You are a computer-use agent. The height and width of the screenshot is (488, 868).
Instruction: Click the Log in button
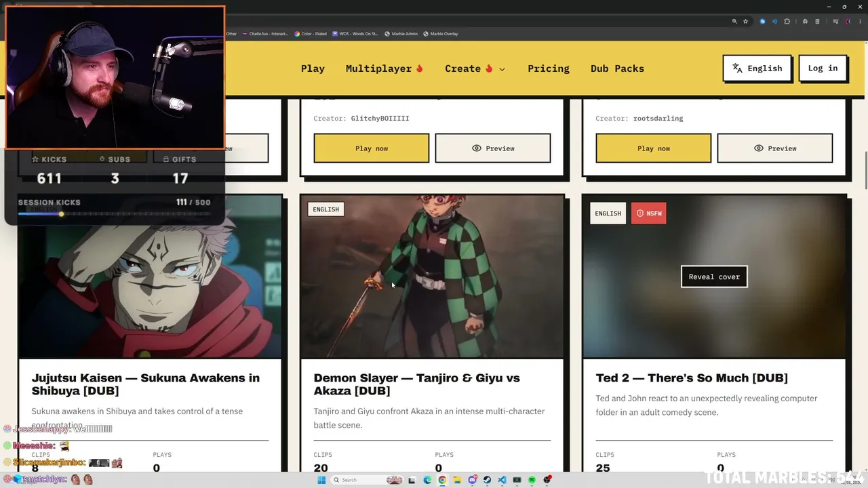pyautogui.click(x=823, y=68)
